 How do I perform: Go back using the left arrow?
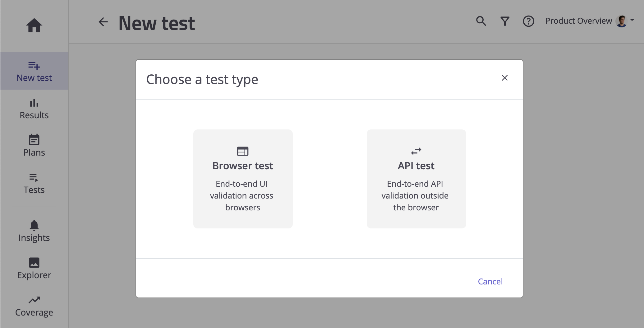[103, 22]
